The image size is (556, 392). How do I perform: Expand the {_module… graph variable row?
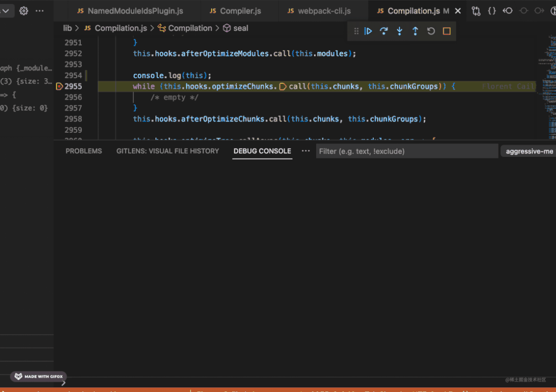tap(26, 68)
